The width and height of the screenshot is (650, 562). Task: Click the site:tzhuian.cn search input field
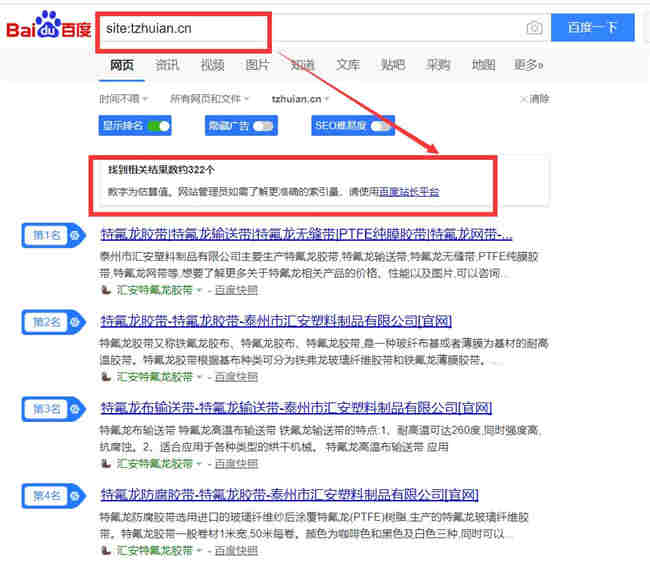click(184, 28)
